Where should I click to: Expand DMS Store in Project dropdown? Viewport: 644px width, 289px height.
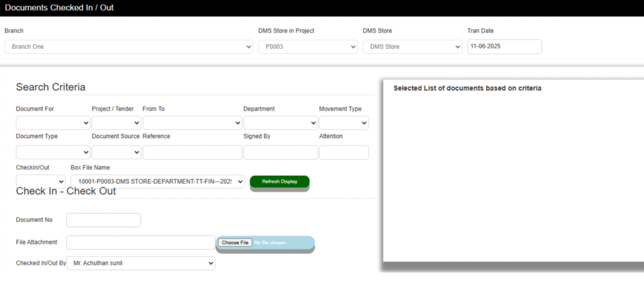point(308,47)
